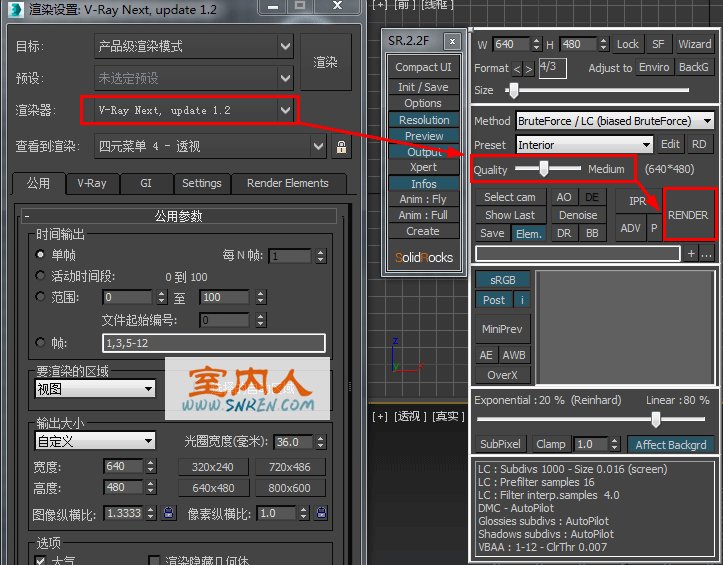Click the MiniPrev button

(502, 329)
